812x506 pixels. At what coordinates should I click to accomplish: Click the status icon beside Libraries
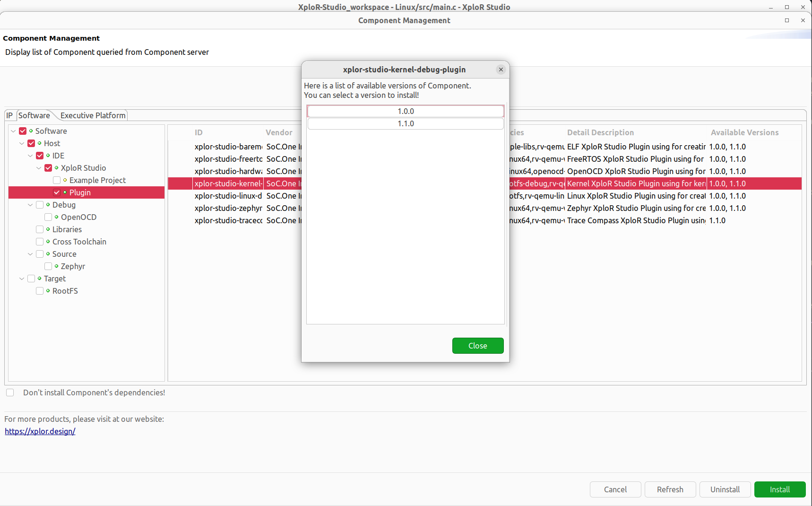[48, 229]
